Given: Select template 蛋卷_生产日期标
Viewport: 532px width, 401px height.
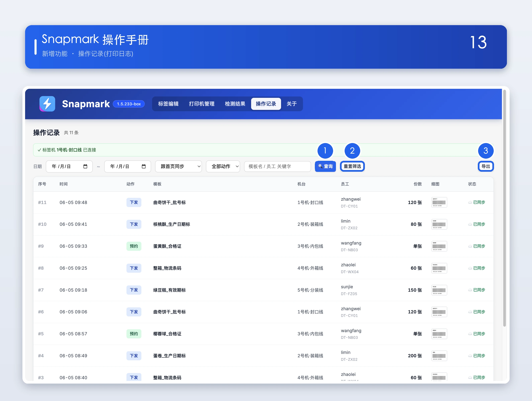Looking at the screenshot, I should coord(169,356).
